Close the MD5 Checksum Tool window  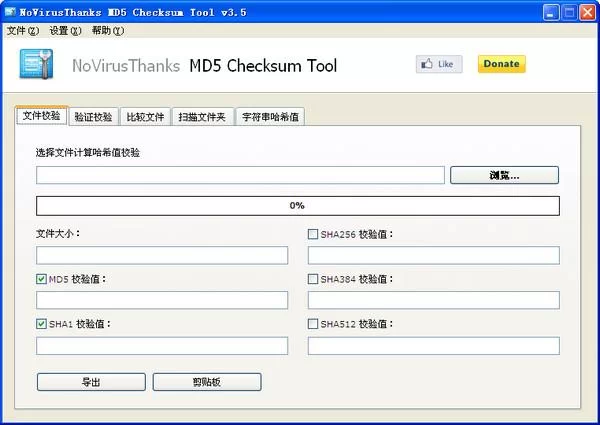587,13
